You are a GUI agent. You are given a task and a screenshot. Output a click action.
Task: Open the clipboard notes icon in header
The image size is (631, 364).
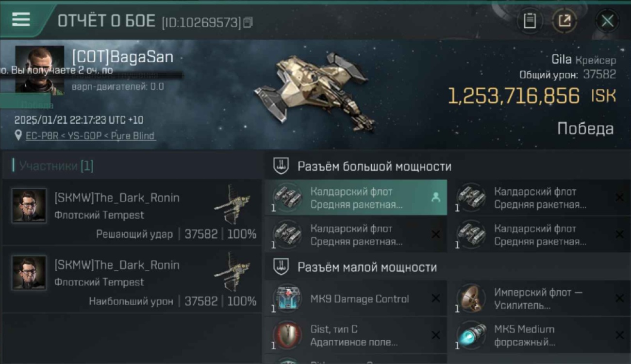click(x=530, y=21)
